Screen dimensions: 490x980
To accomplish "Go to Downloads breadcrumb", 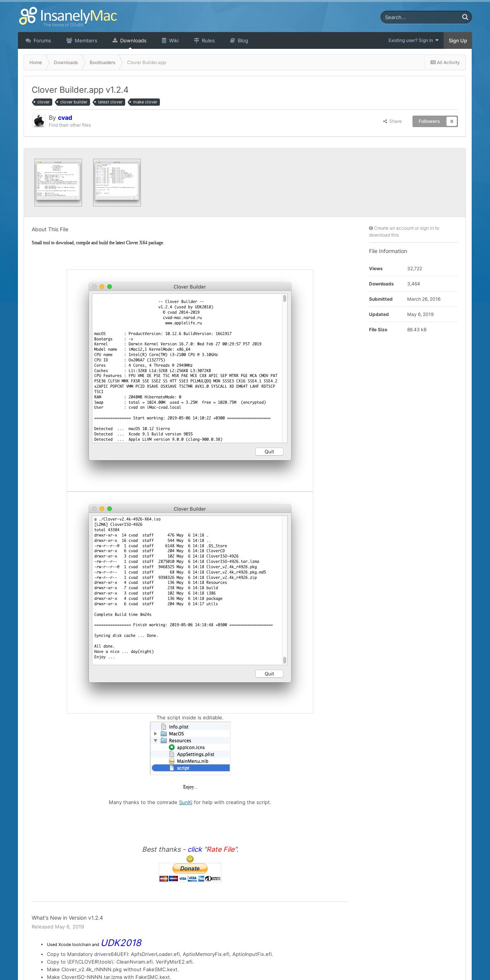I will (66, 63).
